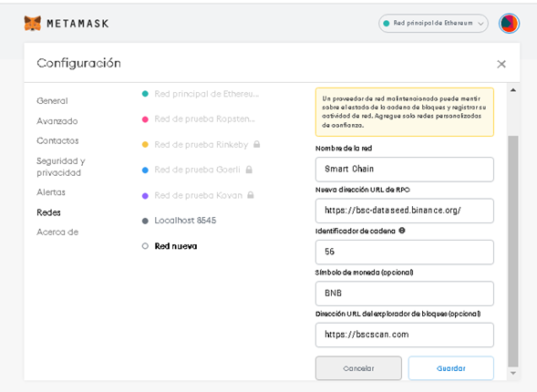Click the MetaMask fox logo
The height and width of the screenshot is (392, 537).
[33, 24]
